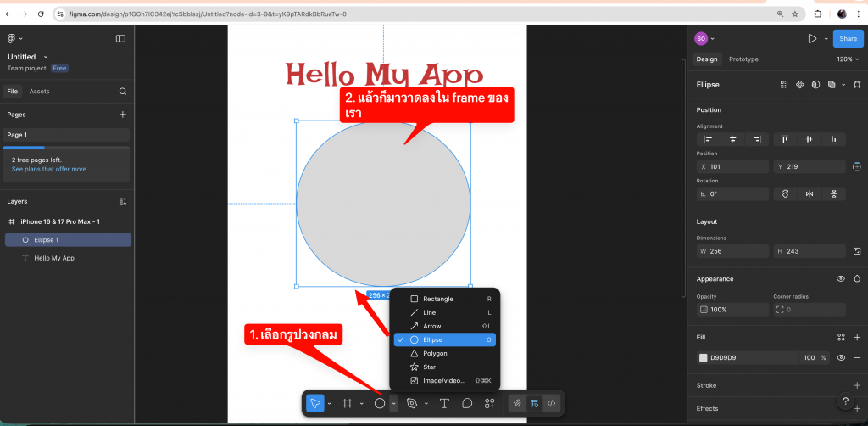The image size is (868, 426).
Task: Open See plans that offer more link
Action: [49, 169]
